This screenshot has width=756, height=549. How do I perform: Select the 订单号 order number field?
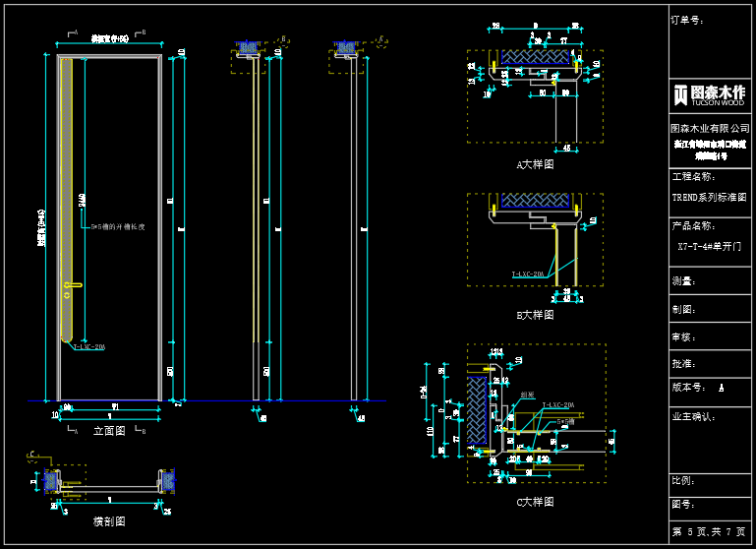687,20
